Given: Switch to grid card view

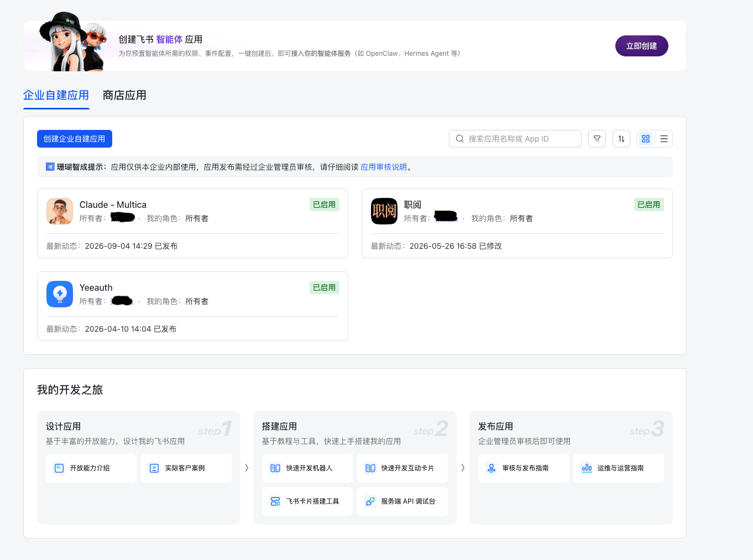Looking at the screenshot, I should [x=646, y=139].
